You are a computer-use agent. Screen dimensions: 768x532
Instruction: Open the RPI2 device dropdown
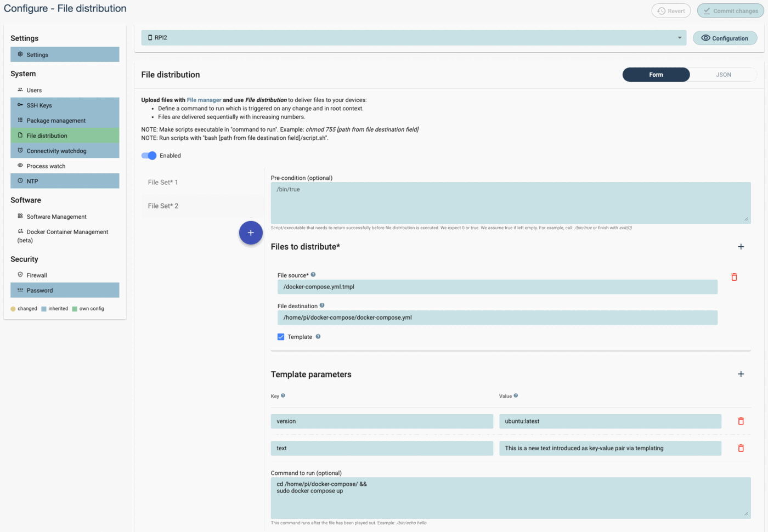679,37
